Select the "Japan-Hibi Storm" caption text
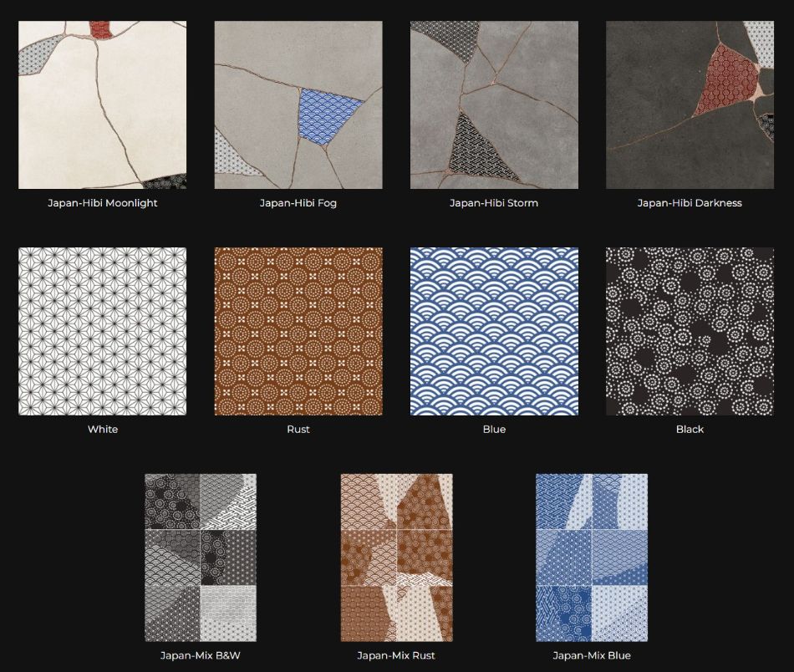The image size is (794, 672). point(494,203)
